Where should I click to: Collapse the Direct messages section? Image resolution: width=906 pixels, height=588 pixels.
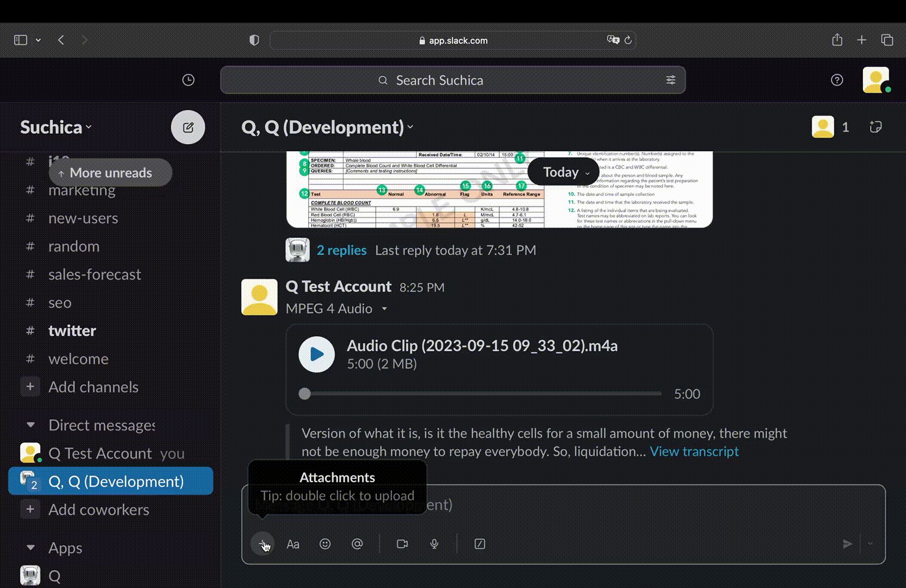[30, 425]
